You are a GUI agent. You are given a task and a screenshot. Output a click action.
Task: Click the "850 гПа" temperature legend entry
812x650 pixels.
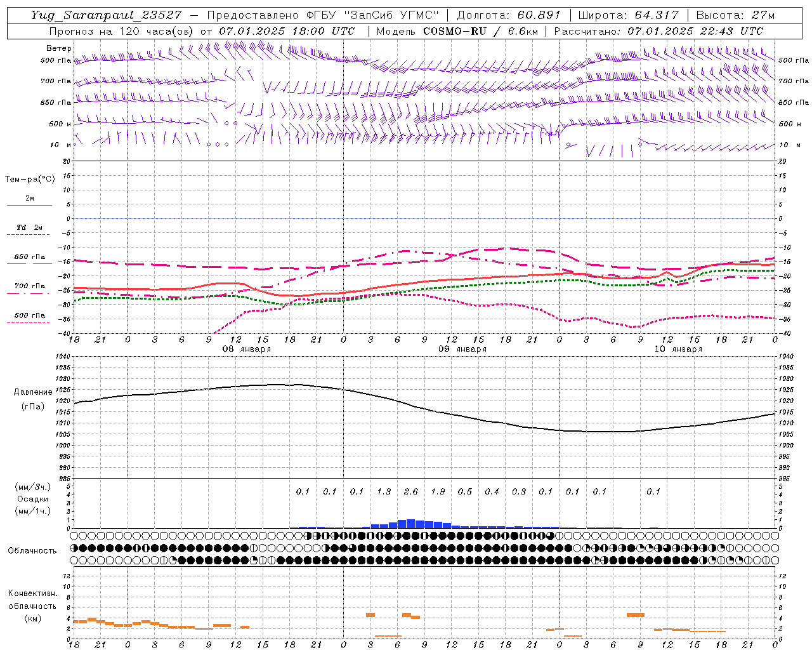pos(29,257)
